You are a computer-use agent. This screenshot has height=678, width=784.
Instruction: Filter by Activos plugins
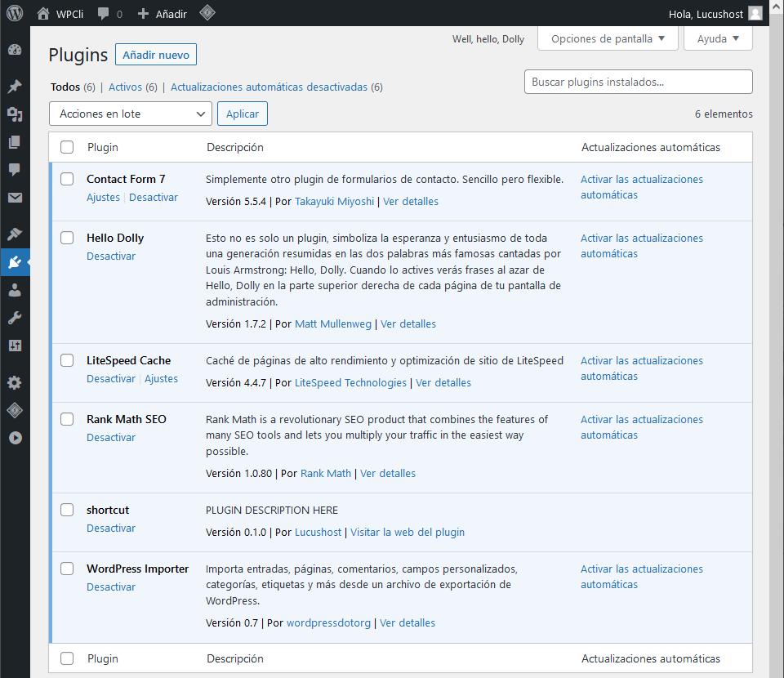tap(125, 87)
